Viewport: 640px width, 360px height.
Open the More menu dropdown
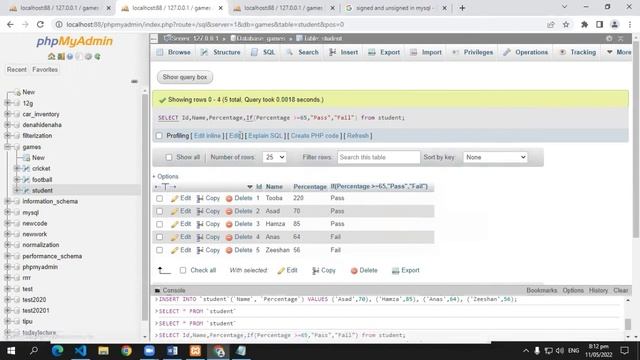tap(619, 52)
